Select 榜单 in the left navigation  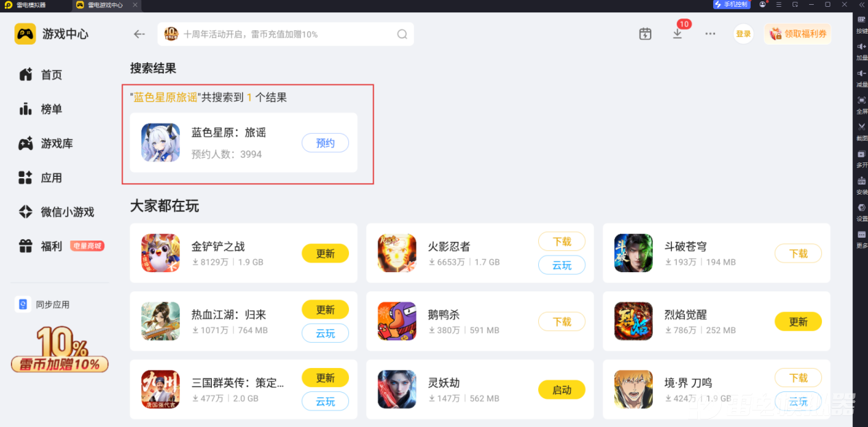(x=51, y=109)
